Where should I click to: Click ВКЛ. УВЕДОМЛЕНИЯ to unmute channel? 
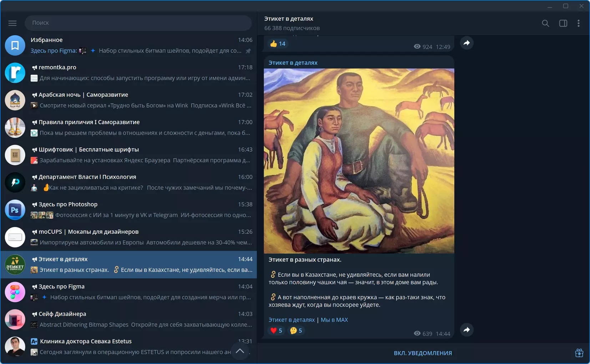click(x=423, y=353)
